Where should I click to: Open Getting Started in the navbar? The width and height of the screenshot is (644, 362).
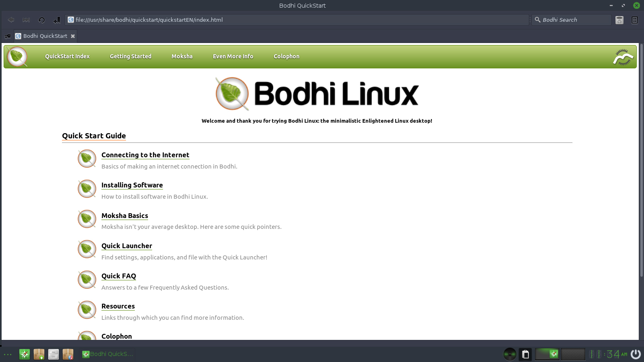click(130, 56)
